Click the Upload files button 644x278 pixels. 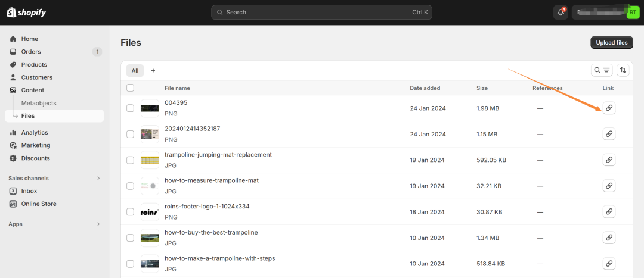(x=611, y=43)
